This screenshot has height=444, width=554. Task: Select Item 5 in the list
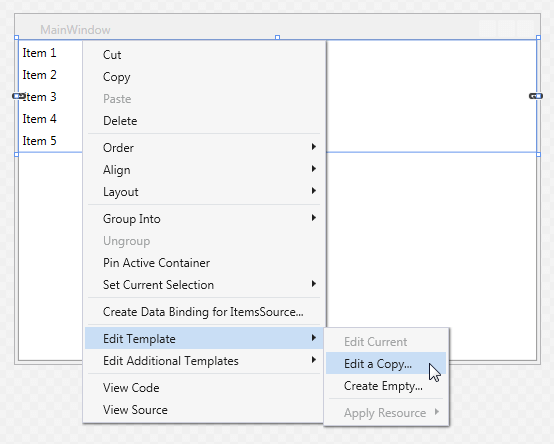click(x=40, y=141)
